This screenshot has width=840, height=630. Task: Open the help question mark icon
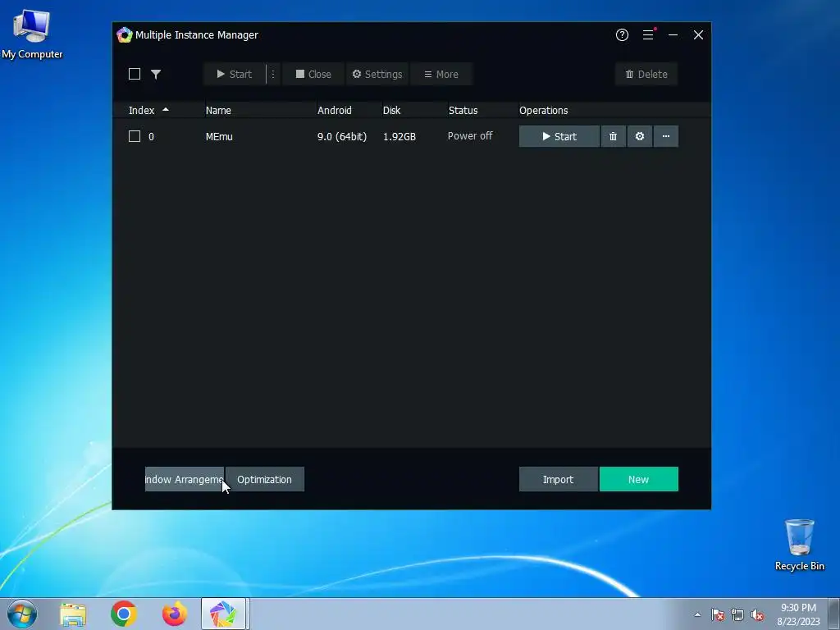tap(622, 34)
